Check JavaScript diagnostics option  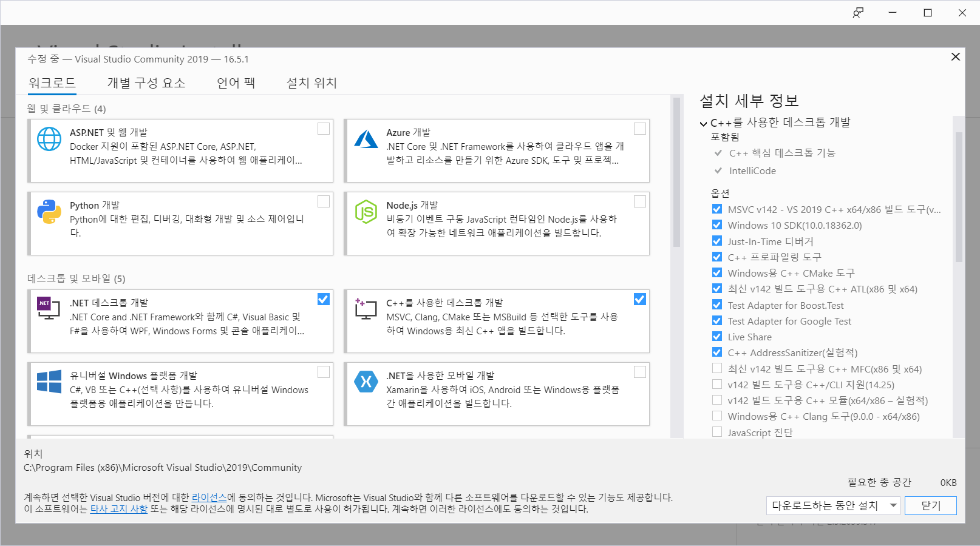[717, 432]
